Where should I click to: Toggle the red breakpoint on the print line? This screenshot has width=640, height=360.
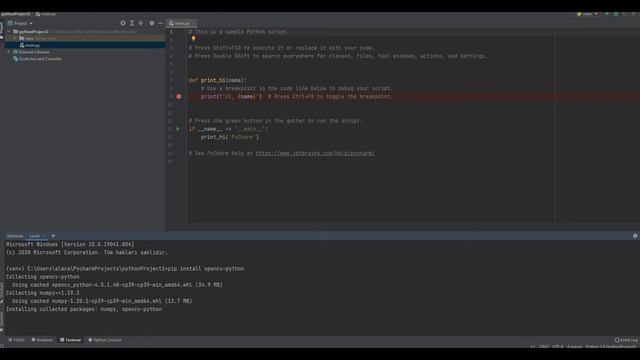click(x=179, y=97)
